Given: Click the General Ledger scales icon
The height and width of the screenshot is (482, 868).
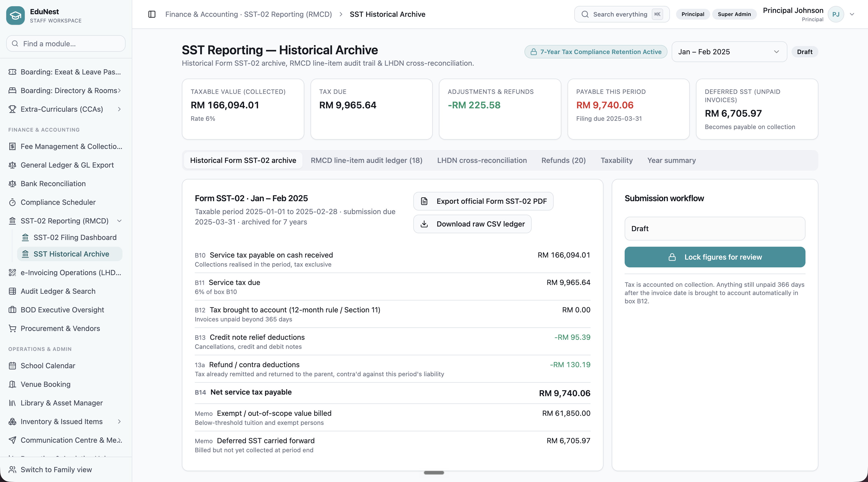Looking at the screenshot, I should [12, 165].
